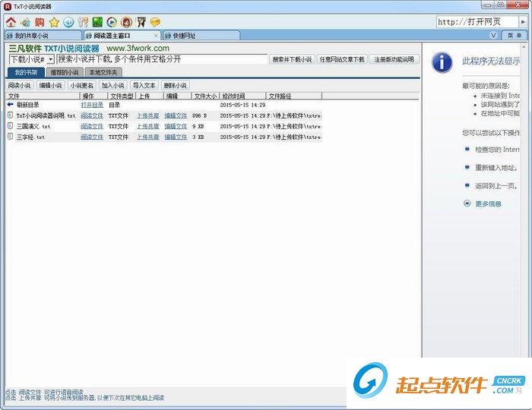The height and width of the screenshot is (410, 532).
Task: Click the red-haired girl avatar icon
Action: click(x=127, y=22)
